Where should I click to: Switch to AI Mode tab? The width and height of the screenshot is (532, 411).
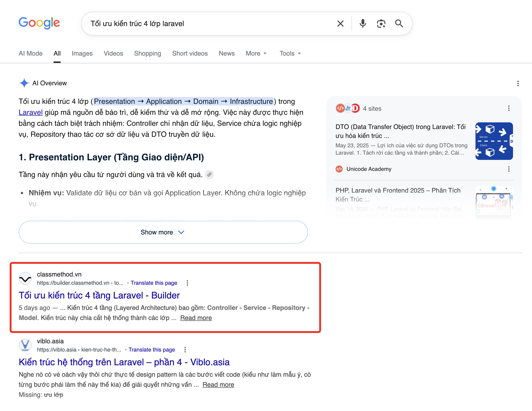tap(31, 53)
